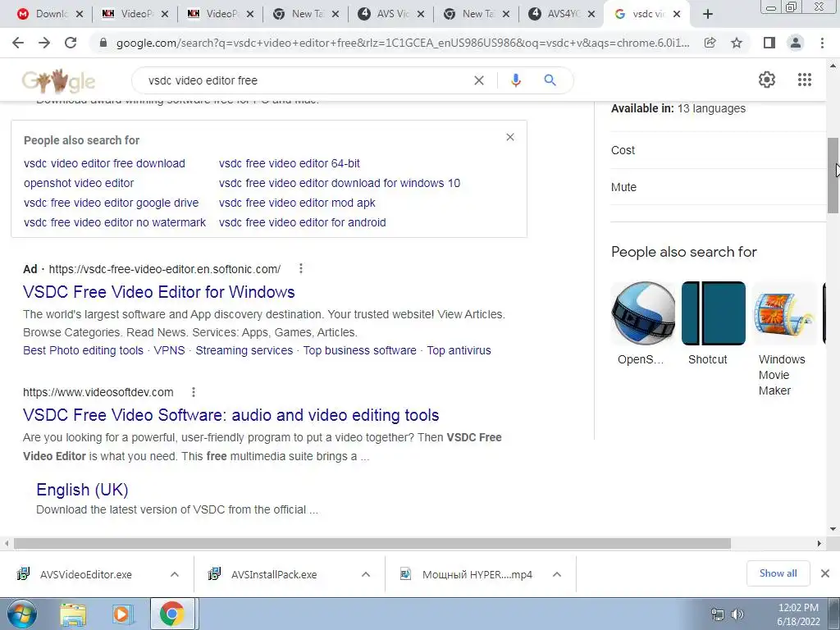The image size is (840, 630).
Task: Open the Google apps grid
Action: point(804,80)
